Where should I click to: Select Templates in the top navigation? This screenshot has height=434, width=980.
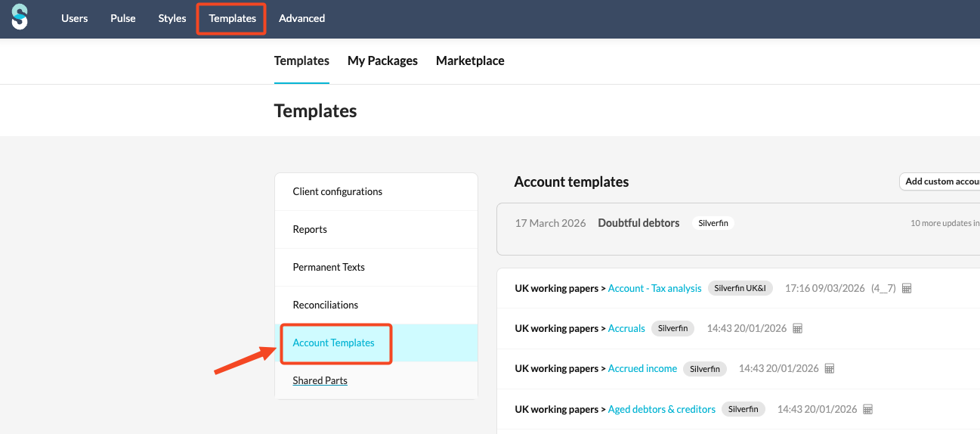(x=232, y=18)
